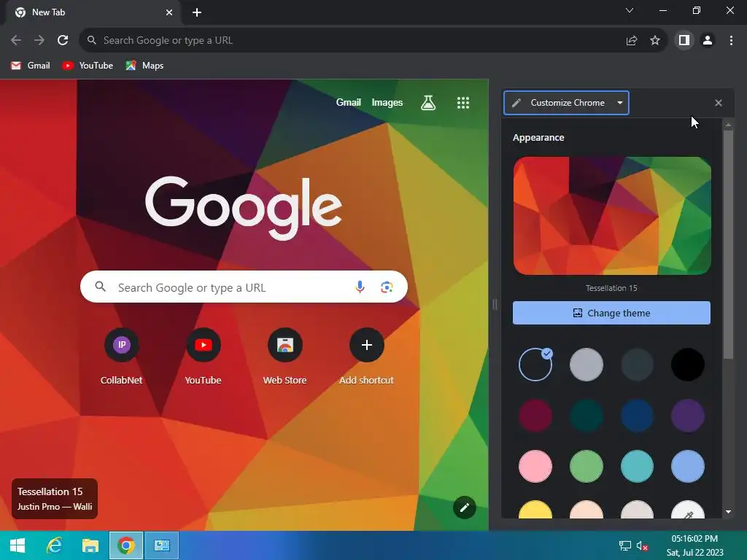Open the tab search chevron

(630, 10)
